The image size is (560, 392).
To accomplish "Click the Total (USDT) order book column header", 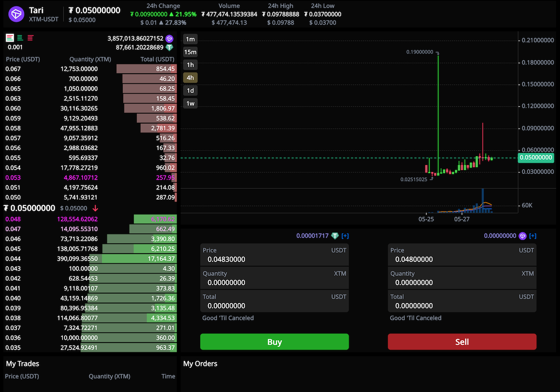I will click(158, 59).
